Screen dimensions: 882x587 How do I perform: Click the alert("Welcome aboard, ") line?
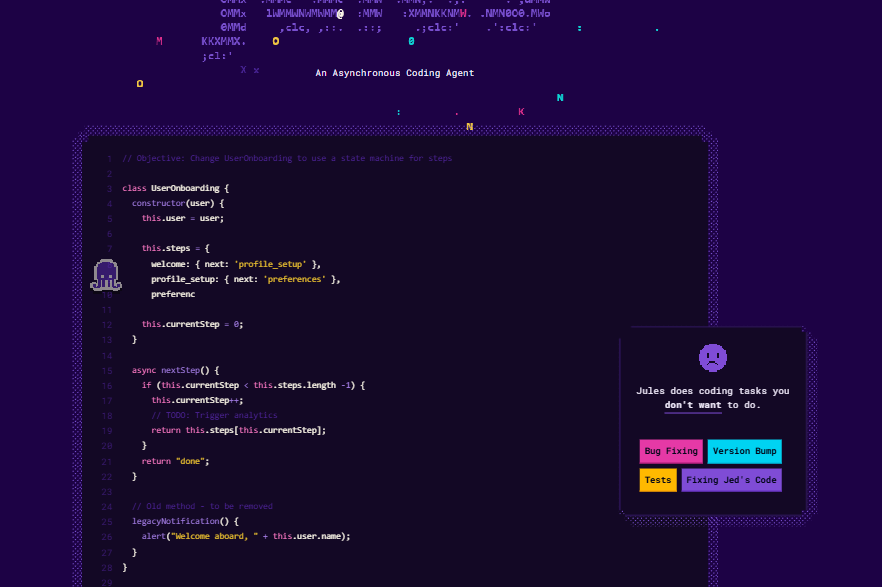(246, 536)
